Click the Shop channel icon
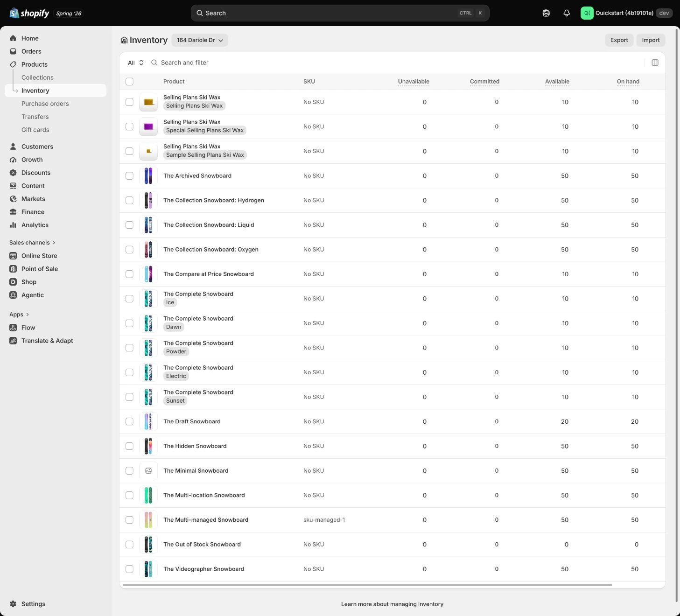 [x=13, y=282]
